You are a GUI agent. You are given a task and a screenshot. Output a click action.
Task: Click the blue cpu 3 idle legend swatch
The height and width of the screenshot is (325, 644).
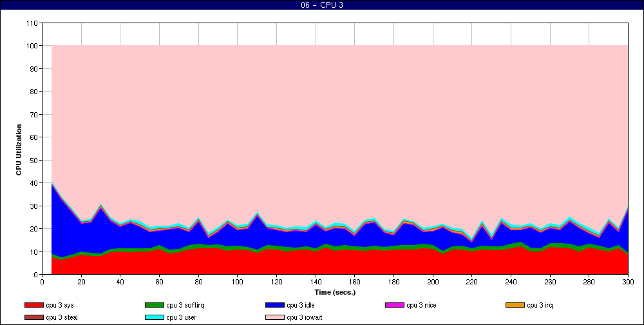click(x=275, y=305)
